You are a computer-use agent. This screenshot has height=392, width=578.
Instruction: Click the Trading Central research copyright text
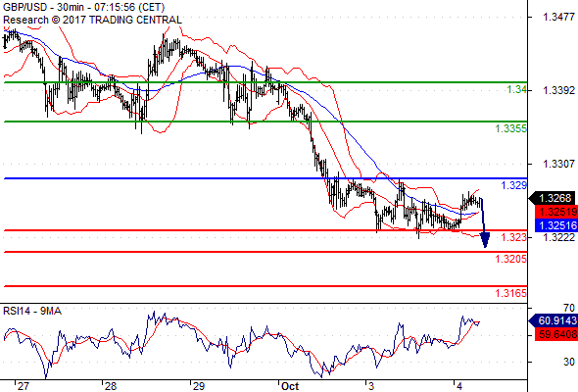click(92, 20)
